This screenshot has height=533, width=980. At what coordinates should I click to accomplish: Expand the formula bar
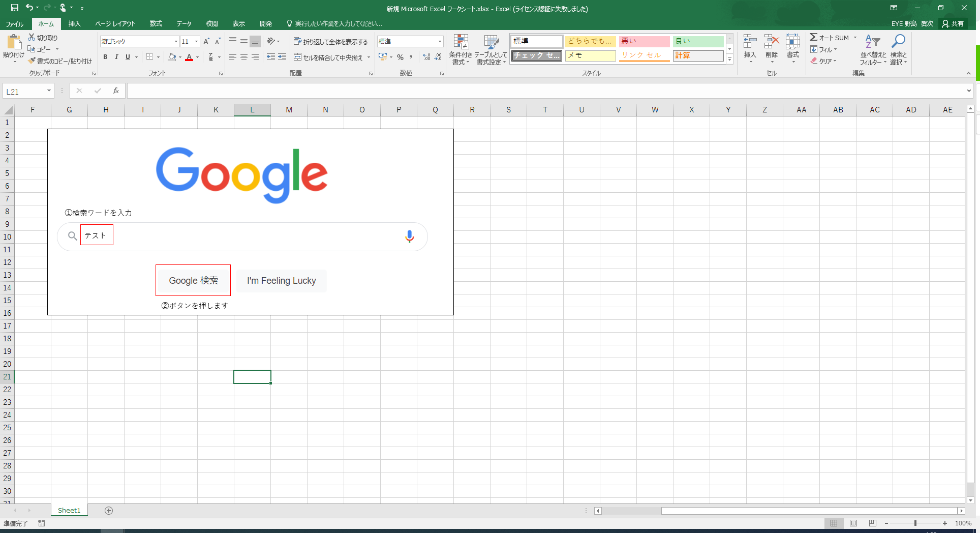[969, 91]
